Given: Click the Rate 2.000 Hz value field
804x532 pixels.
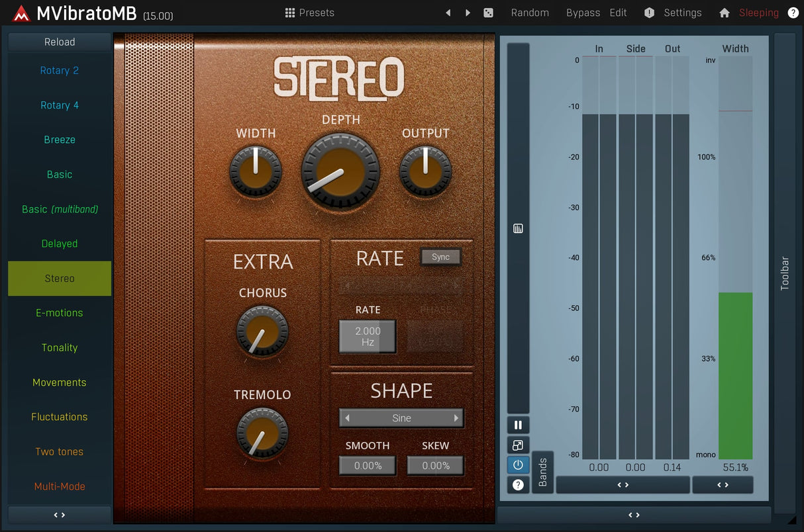Looking at the screenshot, I should point(368,336).
